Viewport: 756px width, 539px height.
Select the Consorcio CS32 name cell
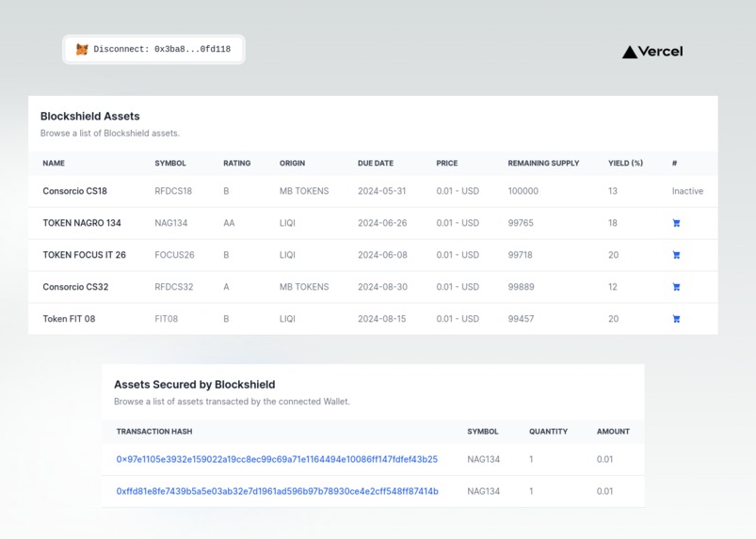75,287
